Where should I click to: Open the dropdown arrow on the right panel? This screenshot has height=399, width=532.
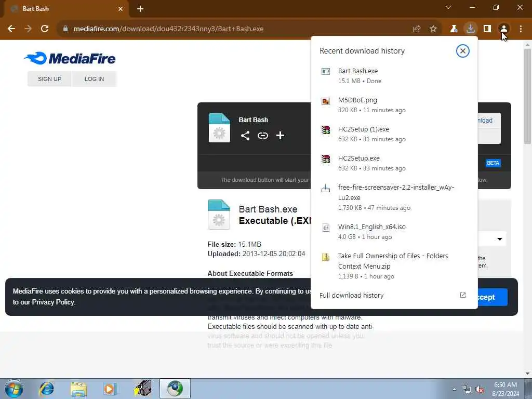[499, 239]
